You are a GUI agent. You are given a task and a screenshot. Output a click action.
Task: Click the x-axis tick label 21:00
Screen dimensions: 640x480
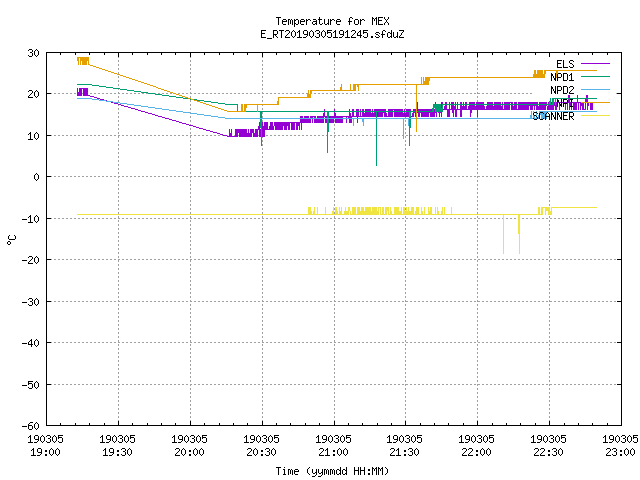333,452
